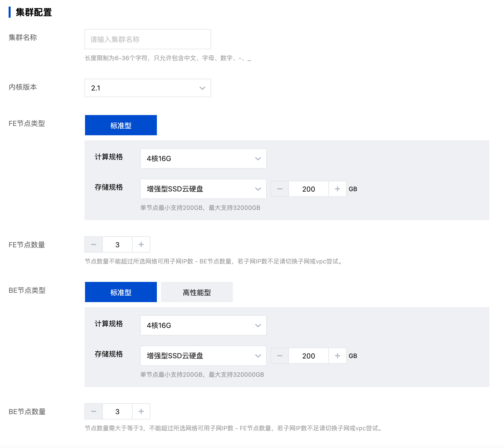Expand FE 存储规格 增强型SSD云硬盘 dropdown

203,189
